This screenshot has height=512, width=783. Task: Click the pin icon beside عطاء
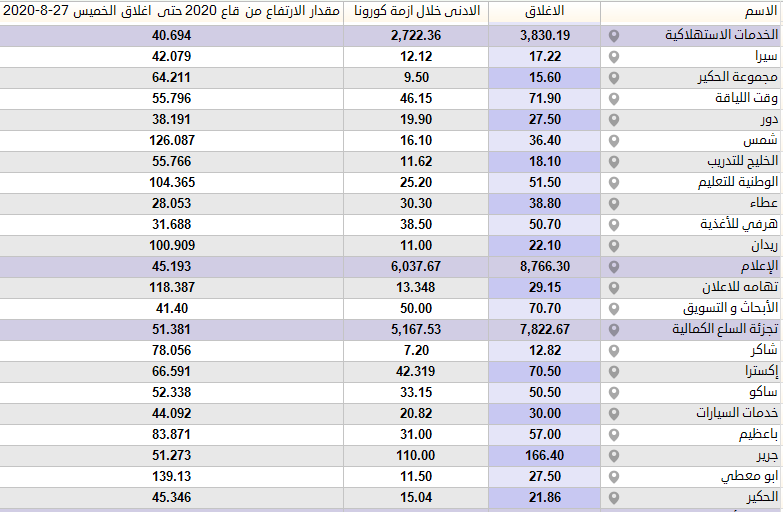click(x=614, y=204)
